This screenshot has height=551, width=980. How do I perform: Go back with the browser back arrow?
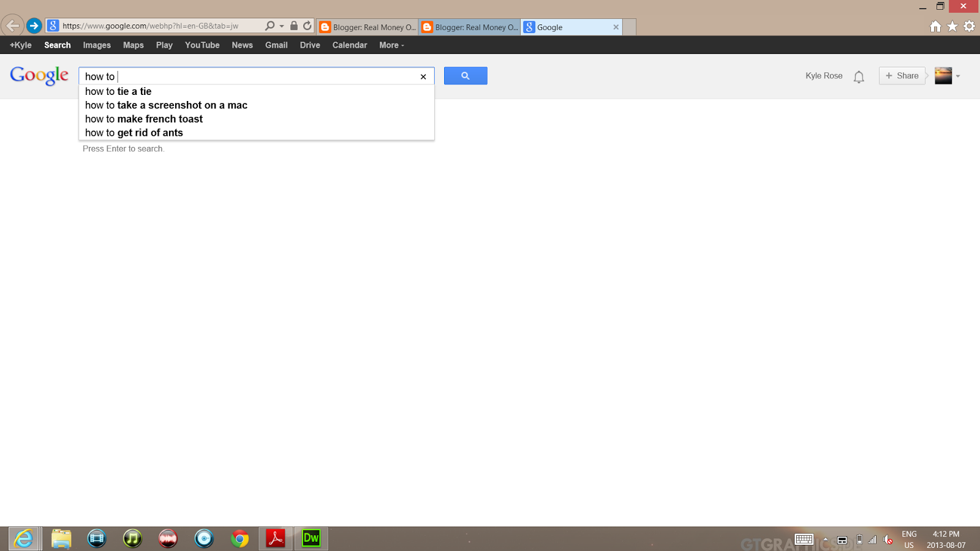coord(12,26)
